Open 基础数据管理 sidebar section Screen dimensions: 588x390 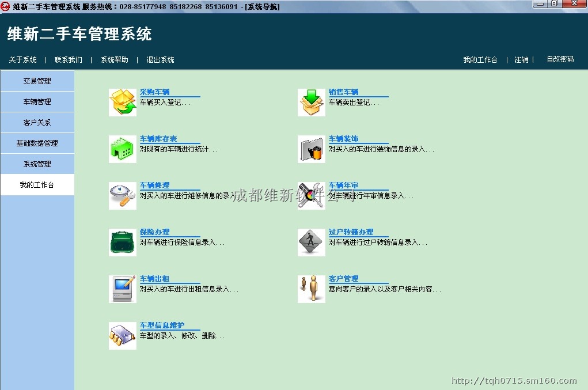coord(37,143)
